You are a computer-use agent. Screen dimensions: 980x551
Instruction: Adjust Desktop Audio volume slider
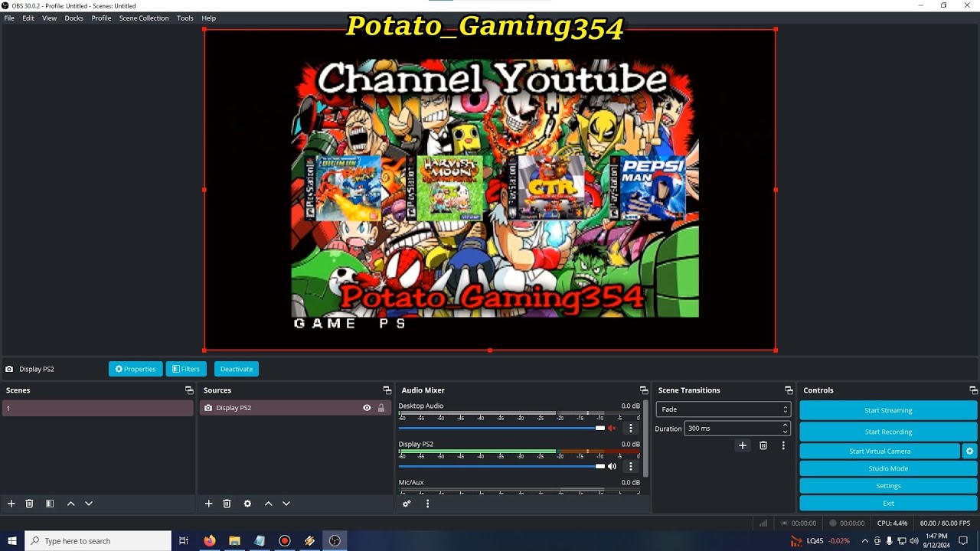point(501,428)
